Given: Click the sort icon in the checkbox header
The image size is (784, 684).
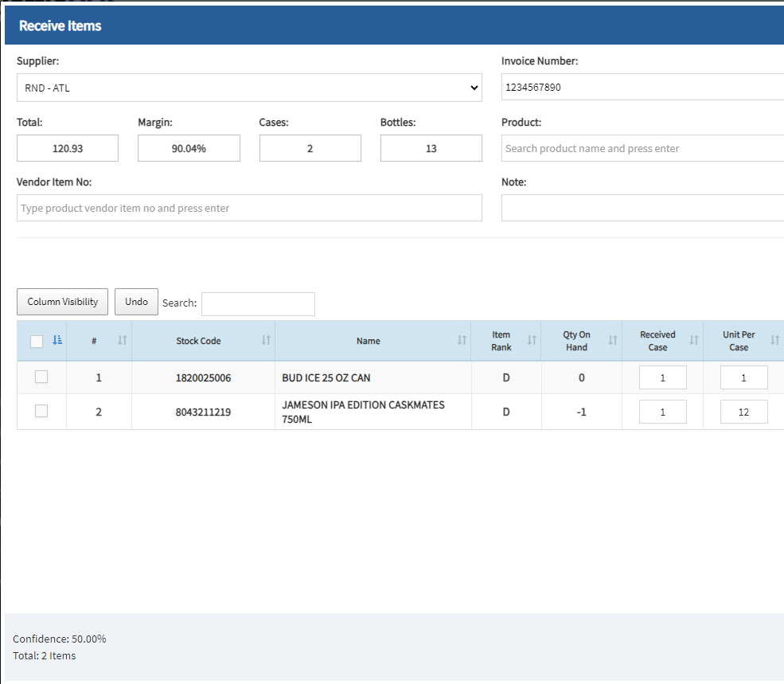Looking at the screenshot, I should click(56, 340).
